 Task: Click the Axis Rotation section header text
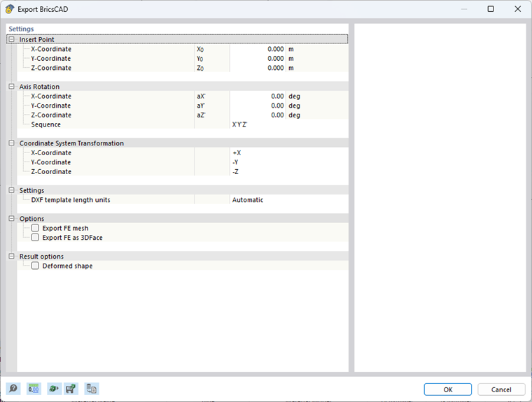pyautogui.click(x=39, y=87)
